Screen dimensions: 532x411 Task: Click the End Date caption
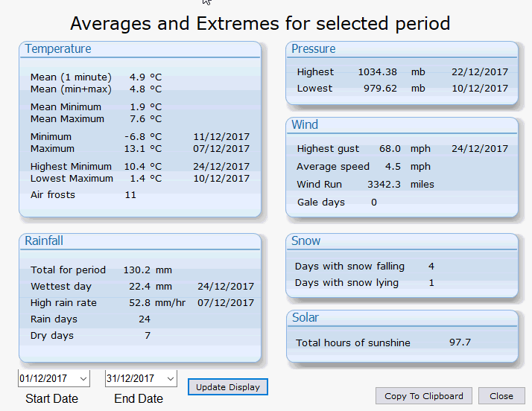[139, 398]
